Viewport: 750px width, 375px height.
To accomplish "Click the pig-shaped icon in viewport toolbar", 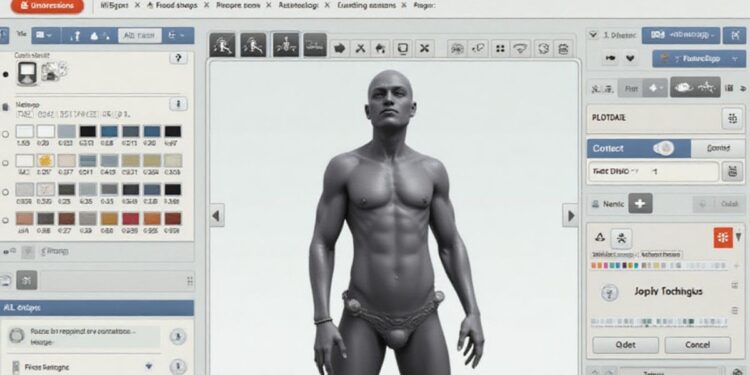I will (340, 48).
